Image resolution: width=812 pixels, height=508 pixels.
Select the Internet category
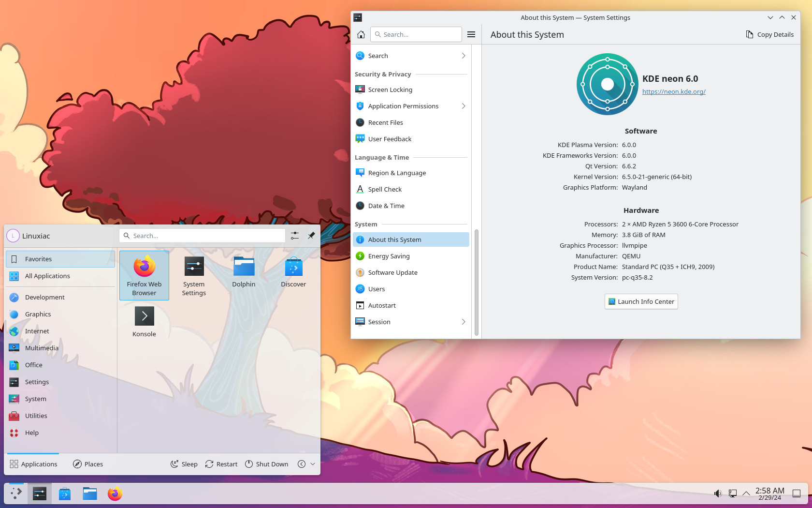point(60,331)
